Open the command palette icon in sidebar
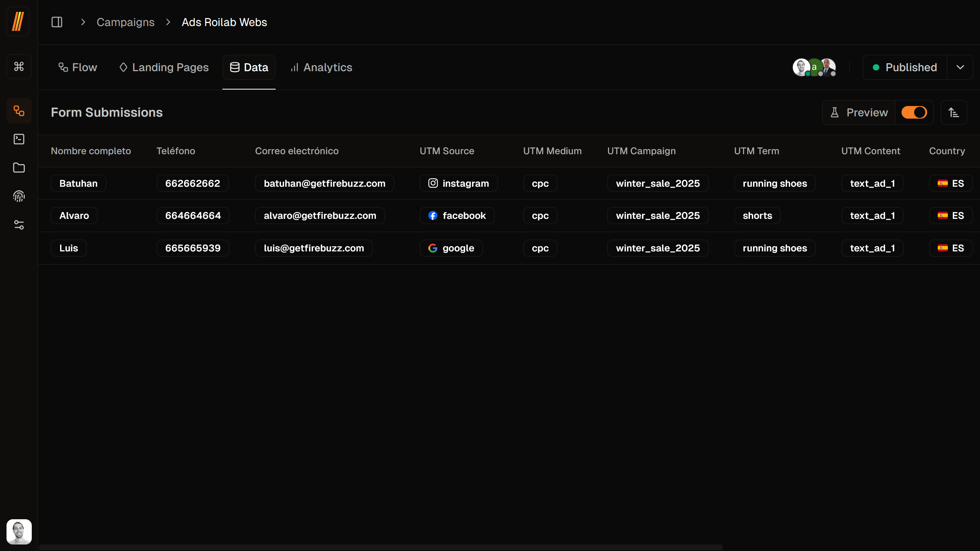Image resolution: width=980 pixels, height=551 pixels. coord(19,66)
